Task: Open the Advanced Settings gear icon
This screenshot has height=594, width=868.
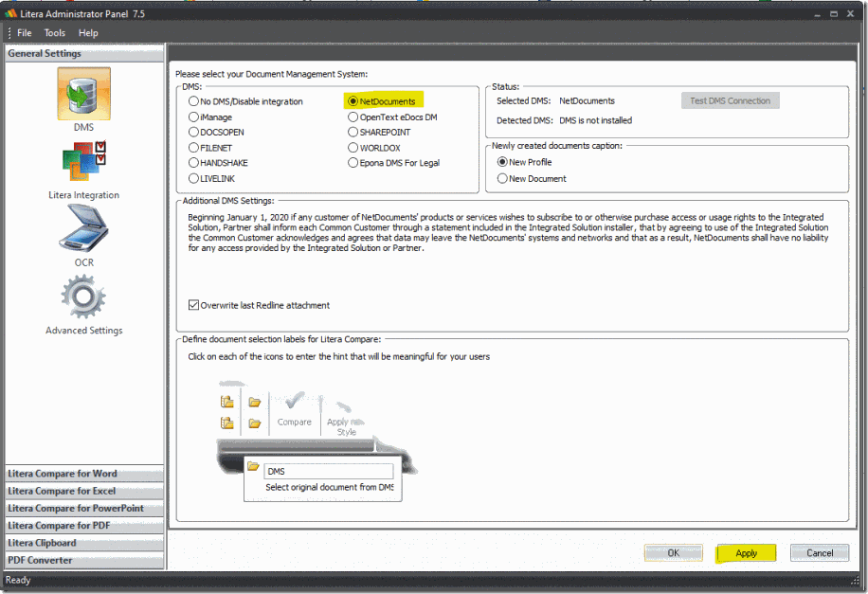Action: (x=83, y=297)
